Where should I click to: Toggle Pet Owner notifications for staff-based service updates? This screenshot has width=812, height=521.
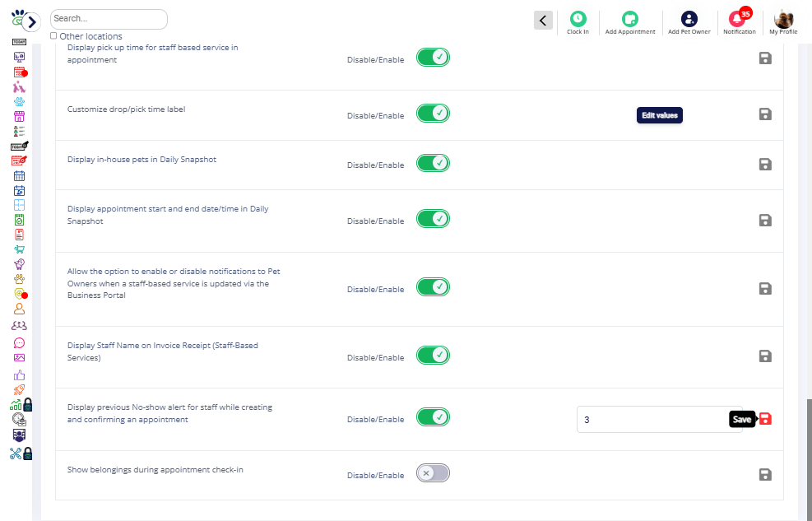click(x=433, y=287)
